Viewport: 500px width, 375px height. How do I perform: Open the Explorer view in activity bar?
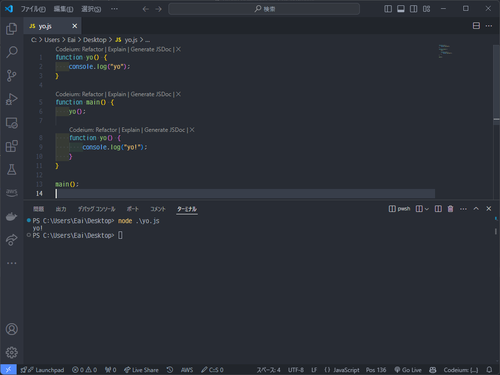12,29
